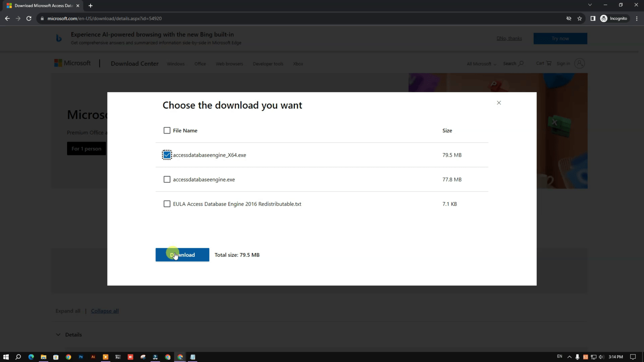
Task: Open Photoshop from the taskbar
Action: [x=80, y=357]
